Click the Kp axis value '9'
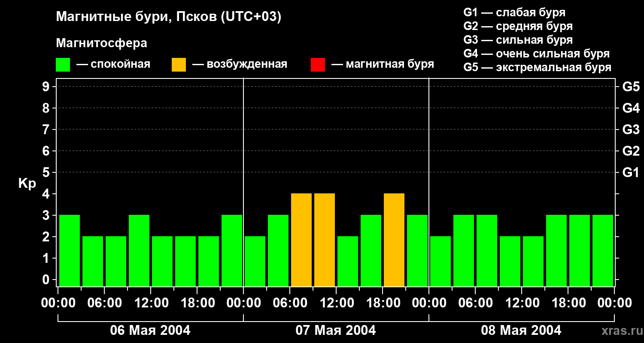Viewport: 644px width, 343px height. [47, 87]
